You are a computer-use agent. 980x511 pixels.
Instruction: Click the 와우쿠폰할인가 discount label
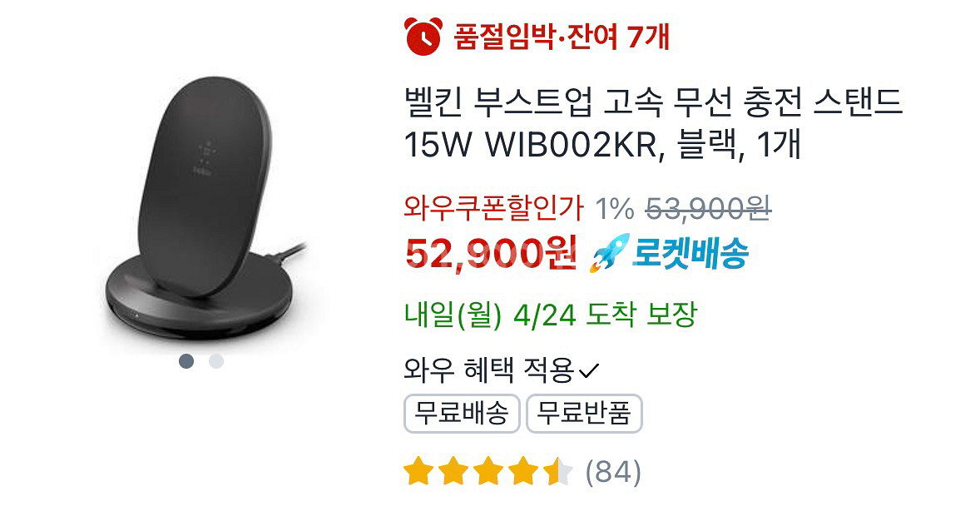point(494,208)
